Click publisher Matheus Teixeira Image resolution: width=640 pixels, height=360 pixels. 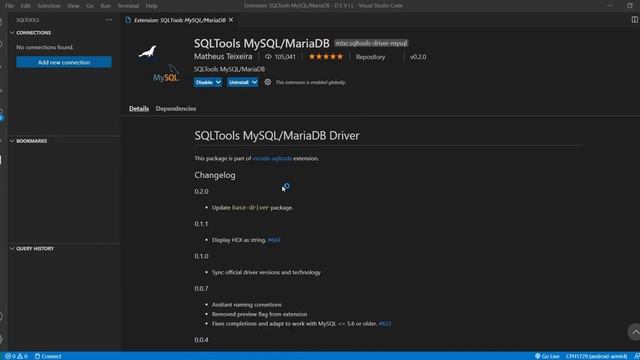(223, 56)
